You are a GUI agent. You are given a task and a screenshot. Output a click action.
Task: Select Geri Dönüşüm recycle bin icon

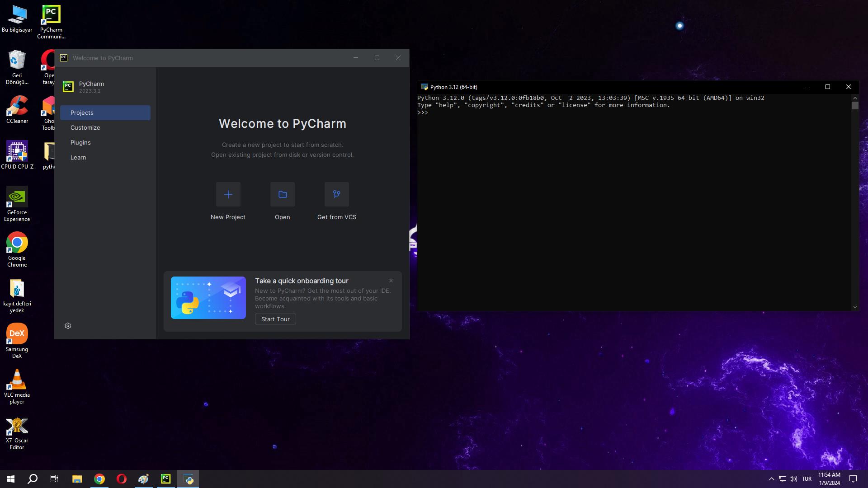tap(17, 67)
